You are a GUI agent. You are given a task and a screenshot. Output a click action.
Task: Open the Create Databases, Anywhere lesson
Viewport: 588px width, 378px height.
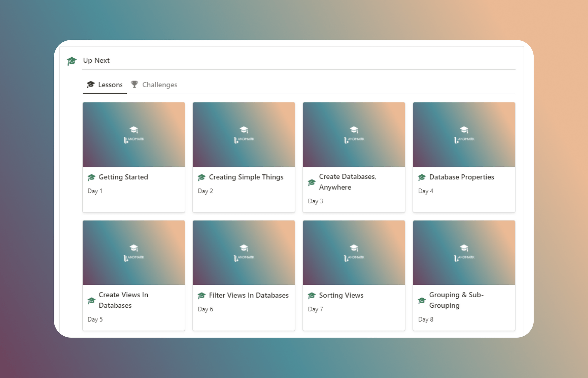(x=354, y=157)
